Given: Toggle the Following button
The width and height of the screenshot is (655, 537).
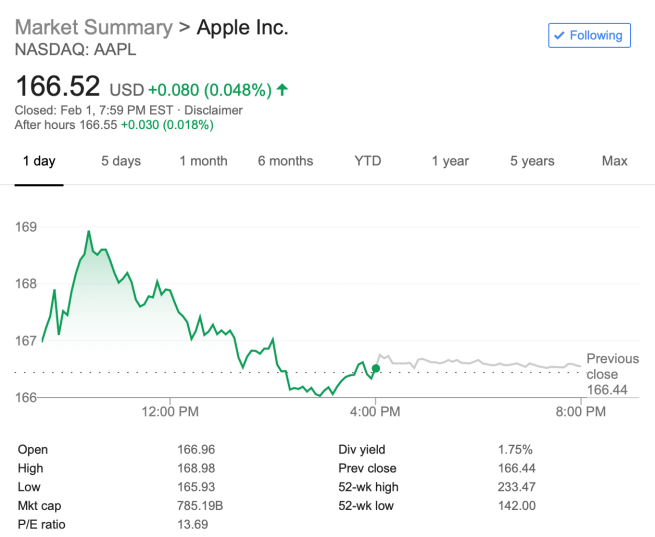Looking at the screenshot, I should (x=589, y=36).
